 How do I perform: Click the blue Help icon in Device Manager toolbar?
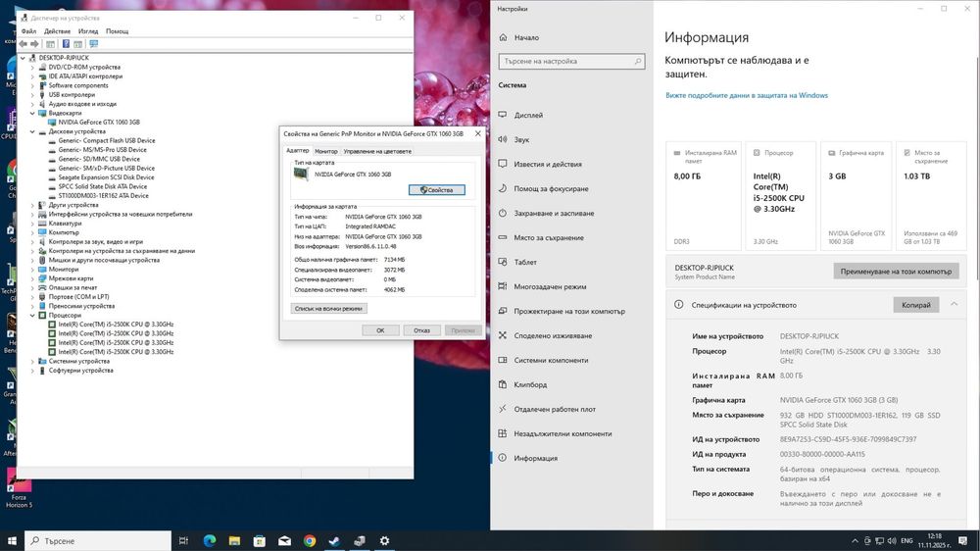pos(66,44)
